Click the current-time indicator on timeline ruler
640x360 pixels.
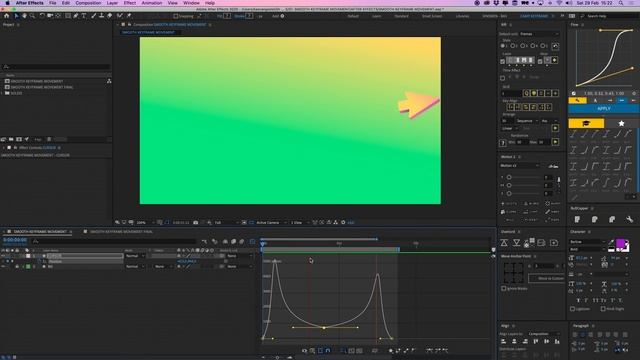click(262, 244)
